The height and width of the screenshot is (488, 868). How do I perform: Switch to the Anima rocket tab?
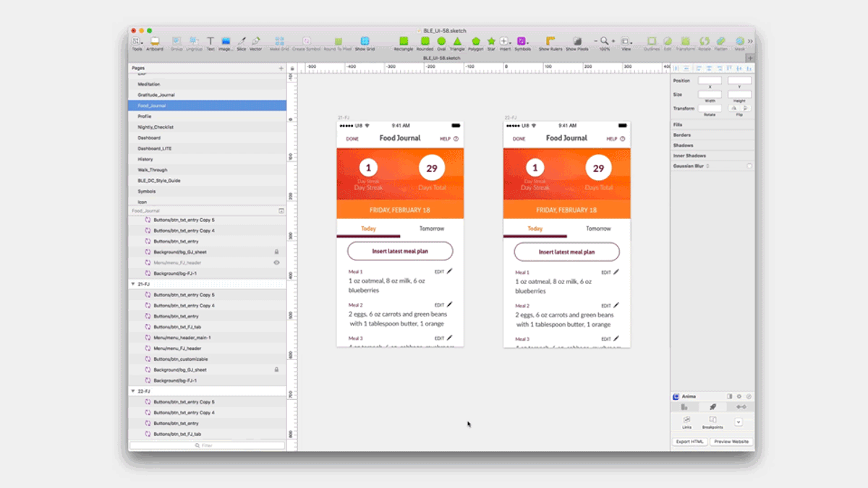[712, 407]
